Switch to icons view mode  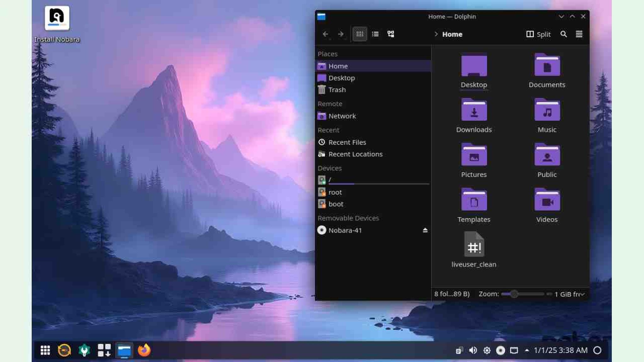[x=360, y=34]
